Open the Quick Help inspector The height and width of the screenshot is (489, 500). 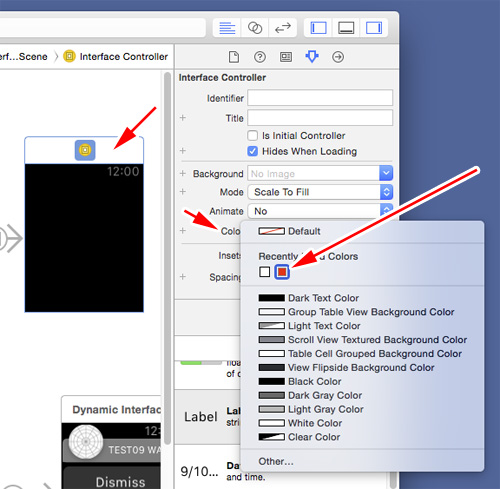pos(260,57)
